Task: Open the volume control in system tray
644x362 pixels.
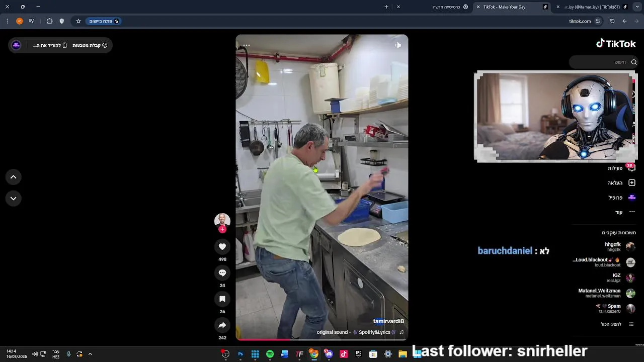Action: pyautogui.click(x=35, y=354)
